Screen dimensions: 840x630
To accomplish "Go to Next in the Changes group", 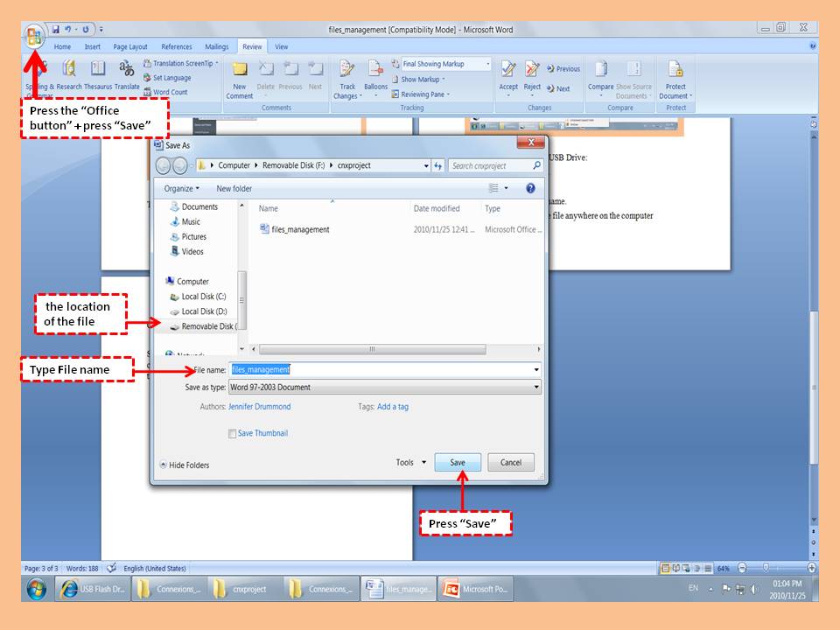I will [x=558, y=89].
